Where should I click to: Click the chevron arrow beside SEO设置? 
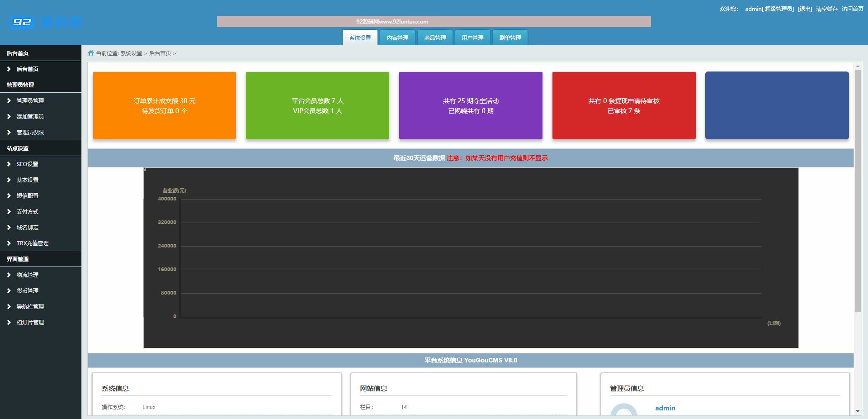point(9,164)
